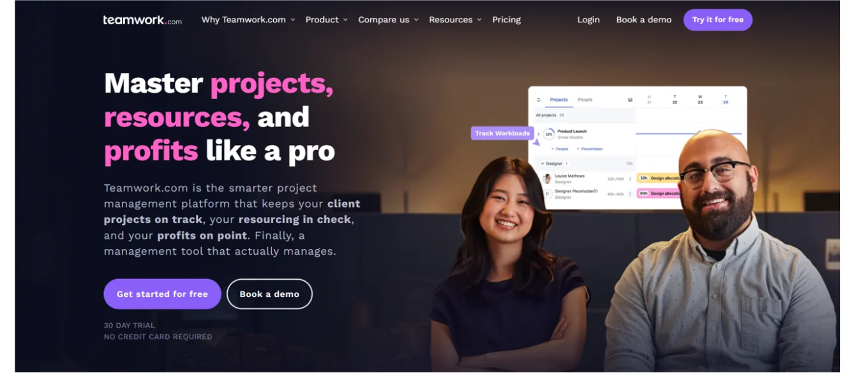Select the yellow 32h Design allocation bar

click(659, 178)
